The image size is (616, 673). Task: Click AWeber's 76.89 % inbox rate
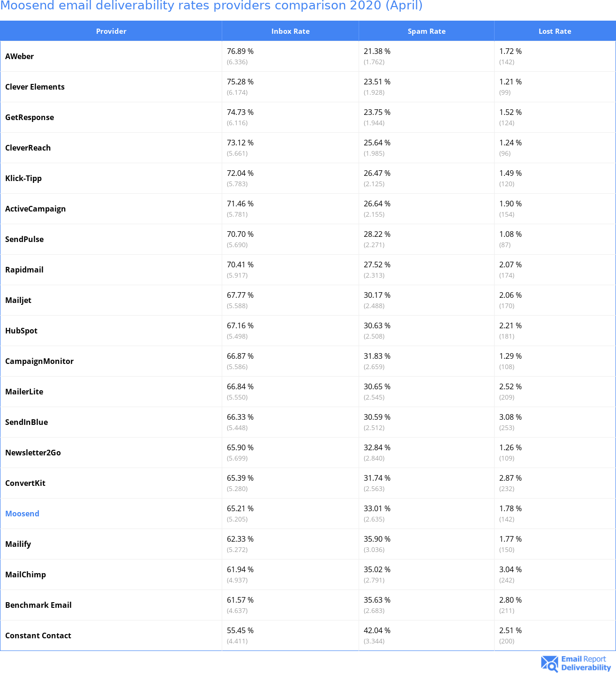pyautogui.click(x=240, y=51)
